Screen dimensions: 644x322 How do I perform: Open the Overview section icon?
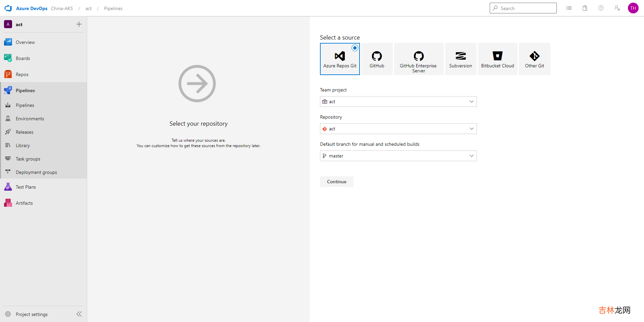[x=8, y=42]
